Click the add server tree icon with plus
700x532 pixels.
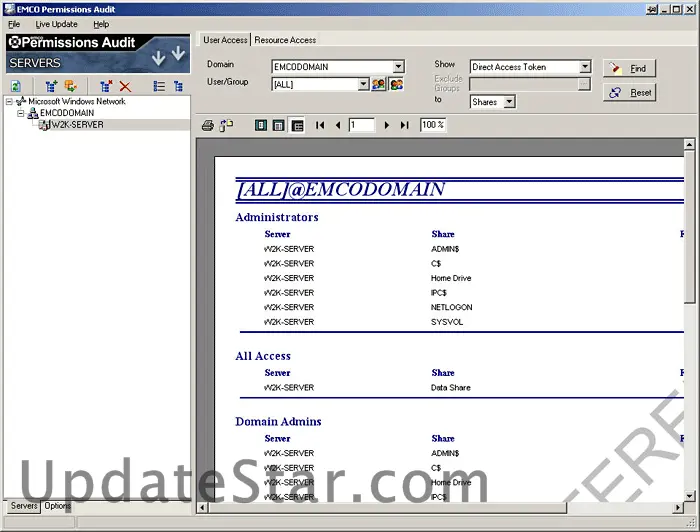[51, 86]
